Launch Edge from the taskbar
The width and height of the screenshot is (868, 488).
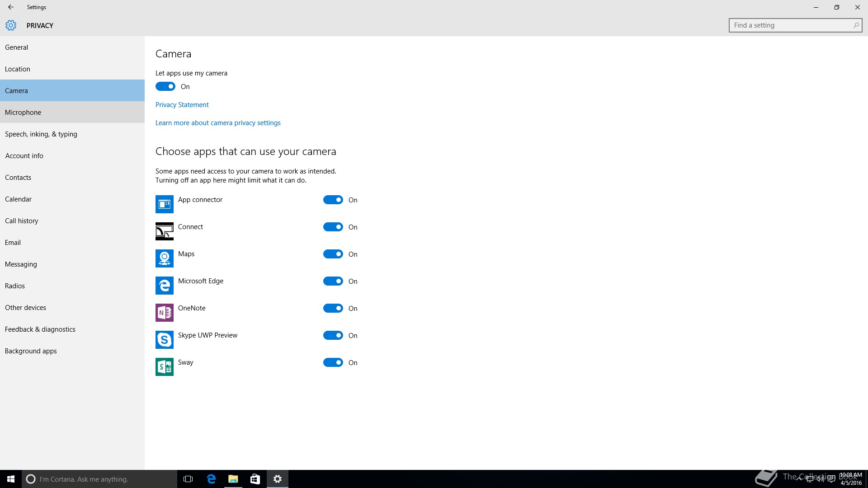[211, 479]
